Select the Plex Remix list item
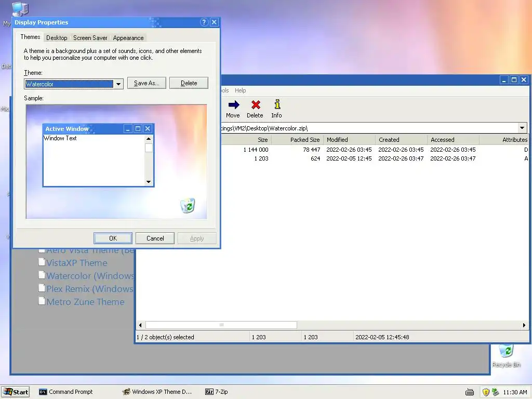The height and width of the screenshot is (399, 532). click(90, 289)
